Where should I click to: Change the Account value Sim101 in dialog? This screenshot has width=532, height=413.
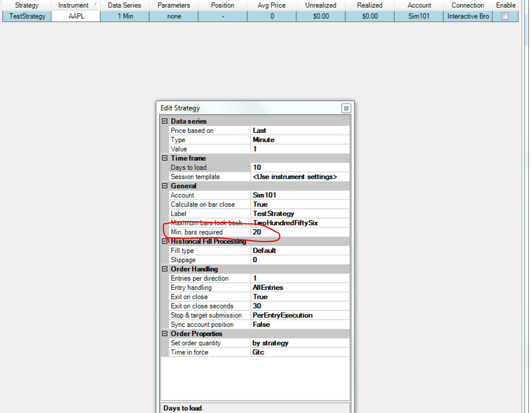(x=300, y=195)
